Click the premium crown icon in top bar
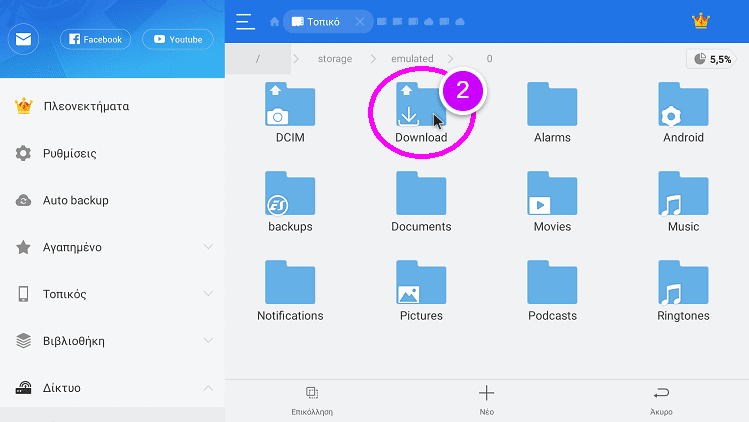 (701, 22)
